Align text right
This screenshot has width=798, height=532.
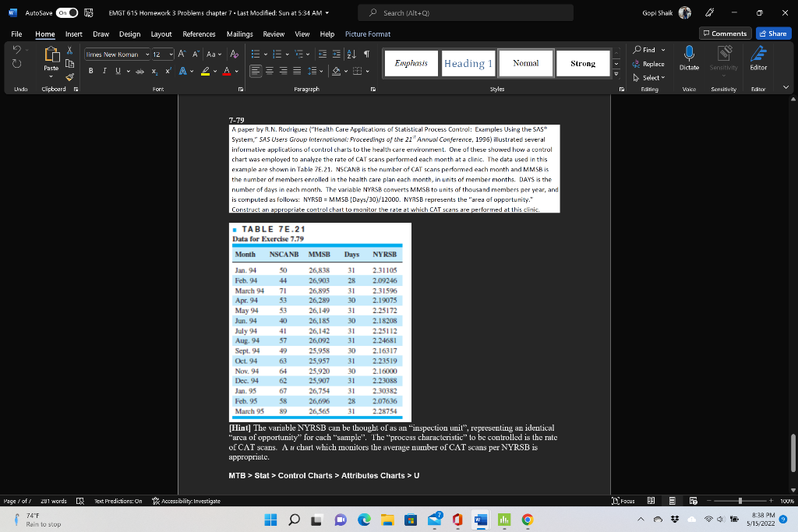(x=284, y=71)
